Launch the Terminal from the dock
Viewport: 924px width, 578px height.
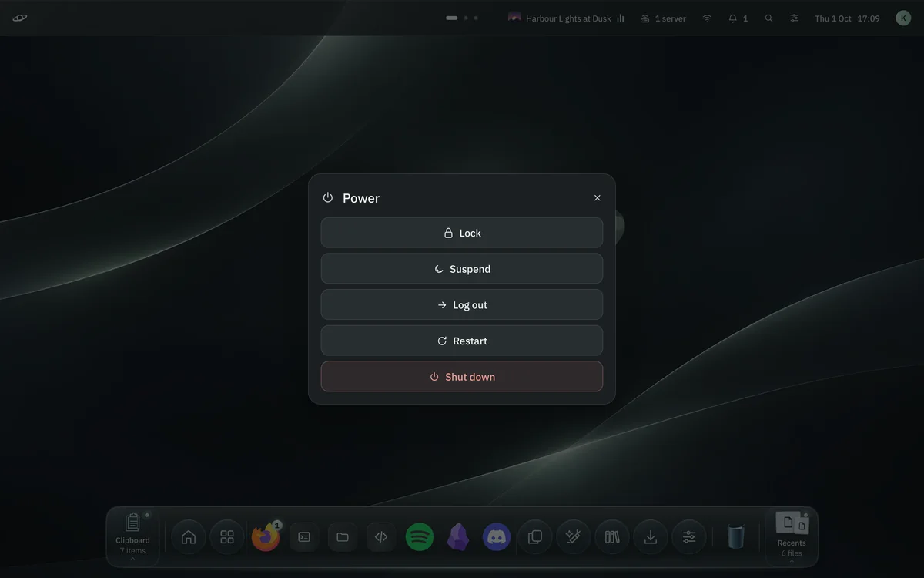(x=304, y=537)
